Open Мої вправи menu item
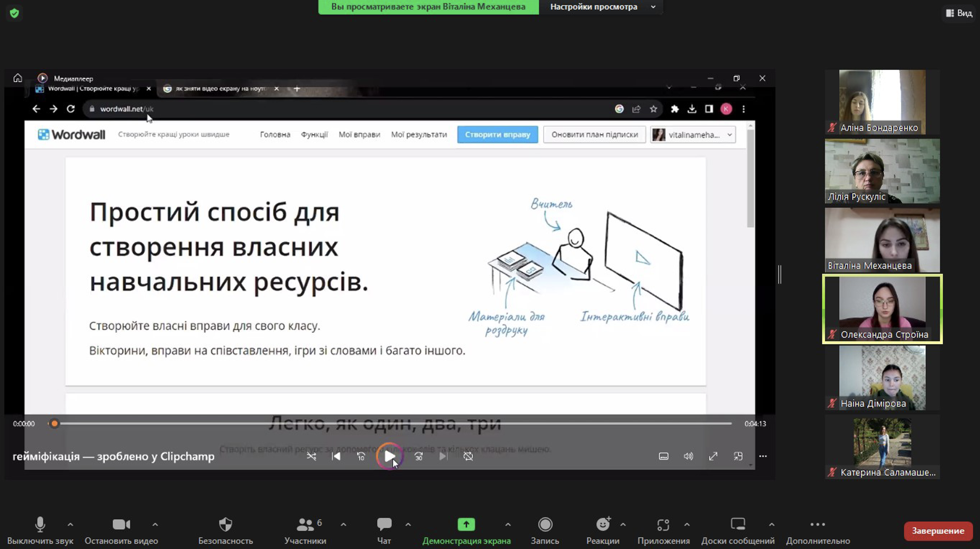The image size is (980, 549). [359, 135]
